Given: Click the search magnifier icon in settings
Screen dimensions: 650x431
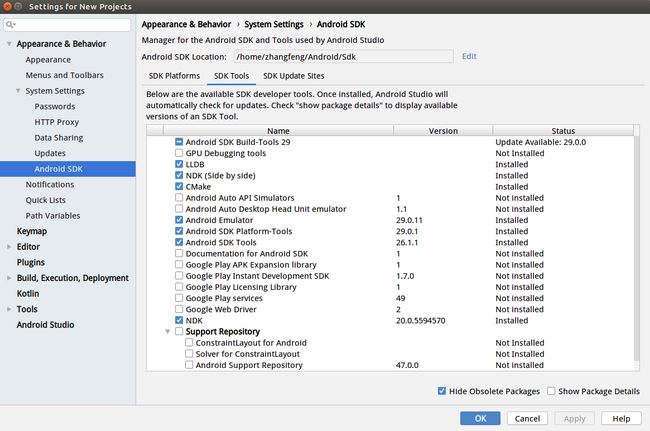Looking at the screenshot, I should [10, 25].
